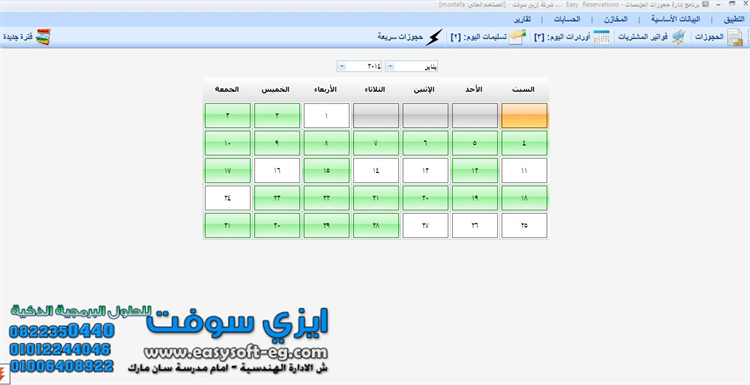Click the تسليمات اليوم hand delivery icon

(517, 37)
